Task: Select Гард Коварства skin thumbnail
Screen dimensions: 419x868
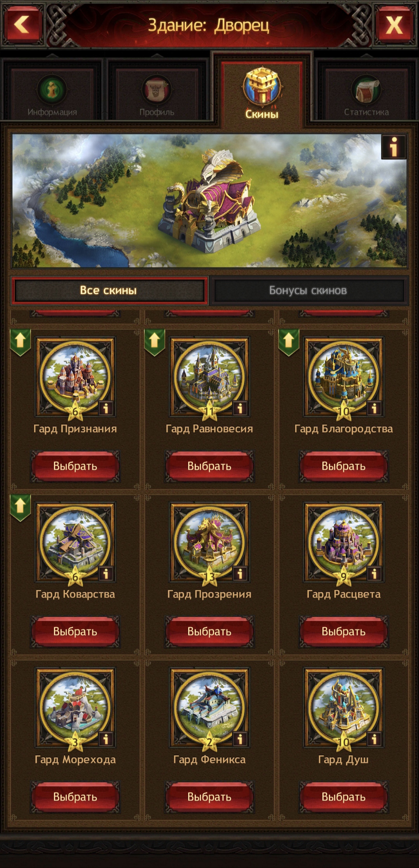Action: (x=75, y=542)
